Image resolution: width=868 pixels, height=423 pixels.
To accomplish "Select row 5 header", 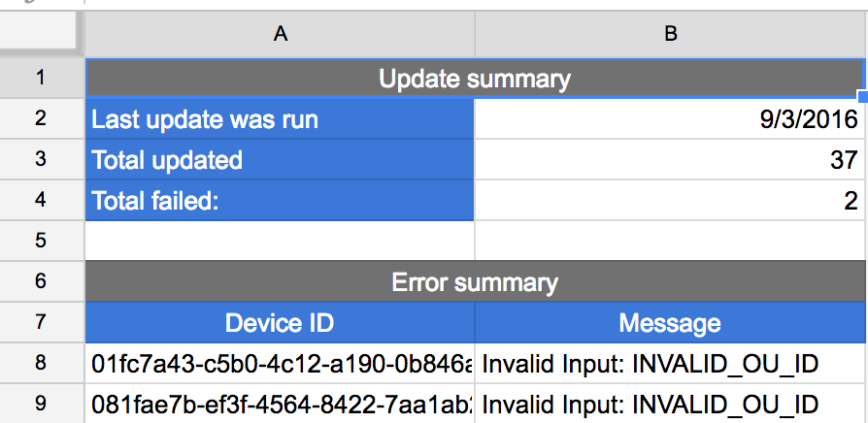I will click(x=42, y=241).
